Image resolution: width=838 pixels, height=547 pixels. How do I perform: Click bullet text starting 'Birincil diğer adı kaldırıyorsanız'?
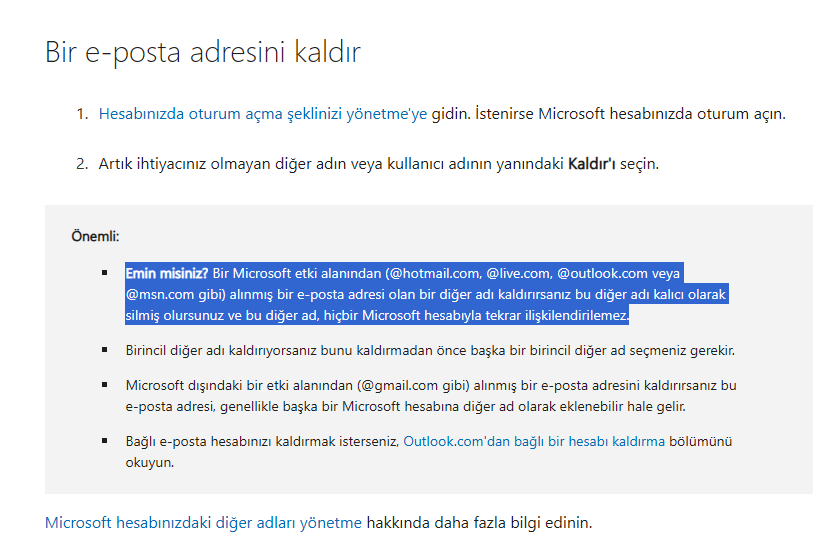coord(430,350)
